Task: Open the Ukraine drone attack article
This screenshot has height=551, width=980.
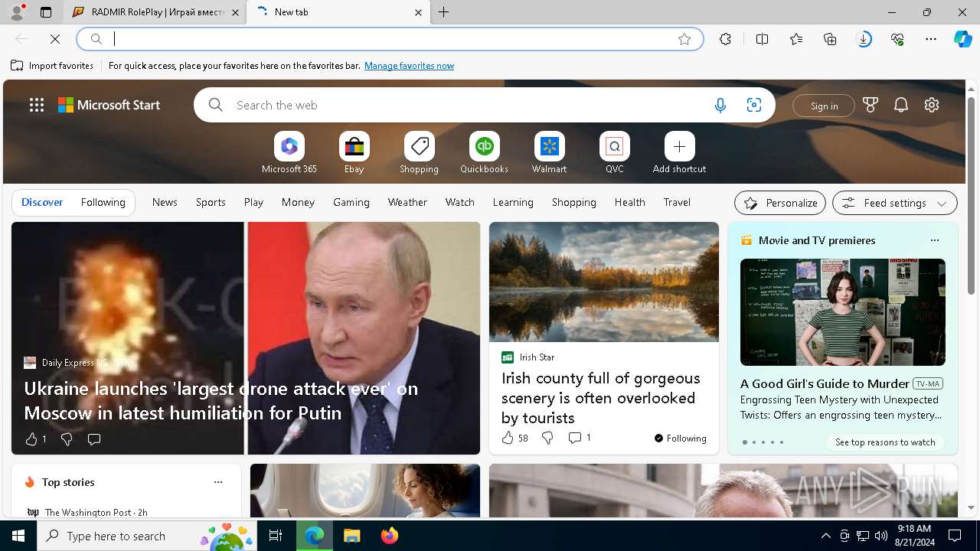Action: coord(220,400)
